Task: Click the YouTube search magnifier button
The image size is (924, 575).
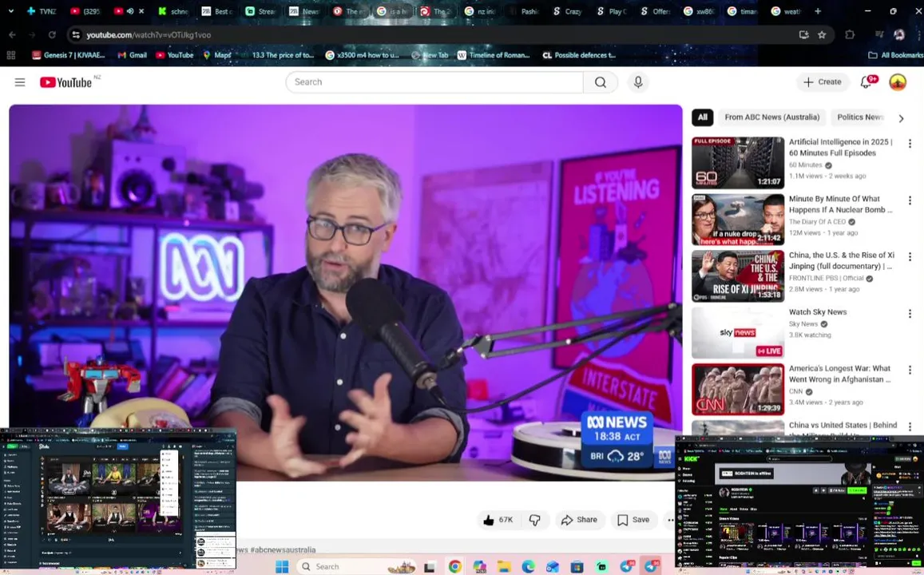Action: pos(601,82)
